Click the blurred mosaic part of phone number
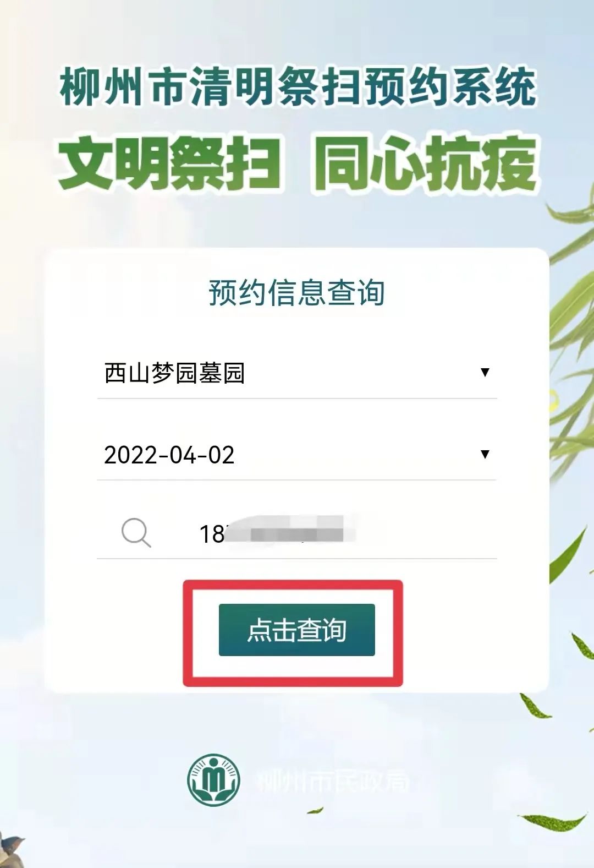The height and width of the screenshot is (868, 594). coord(290,530)
